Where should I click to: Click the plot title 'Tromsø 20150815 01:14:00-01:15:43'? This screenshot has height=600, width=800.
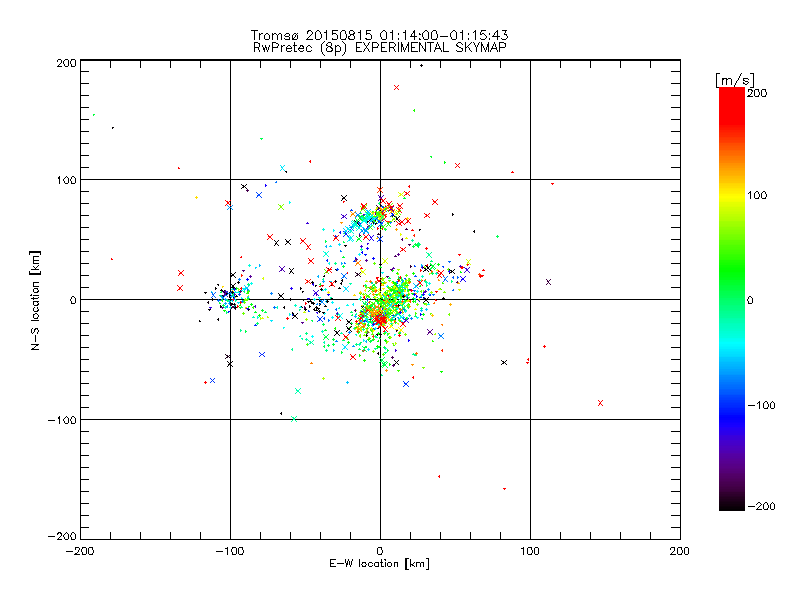(379, 35)
